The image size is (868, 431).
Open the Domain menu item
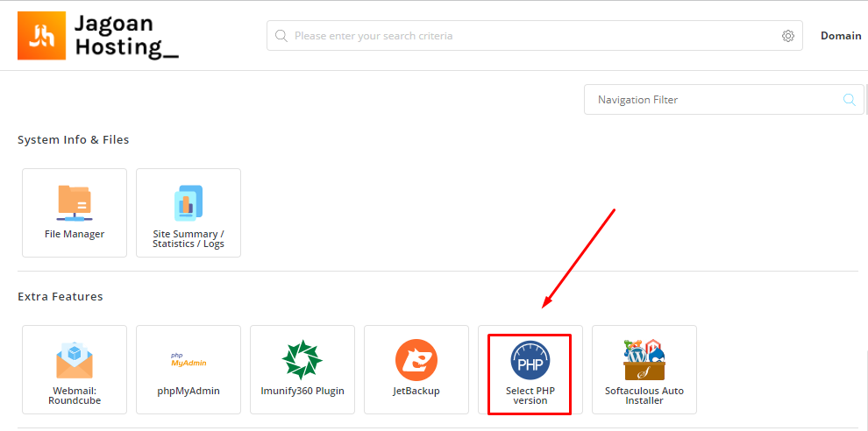tap(841, 36)
